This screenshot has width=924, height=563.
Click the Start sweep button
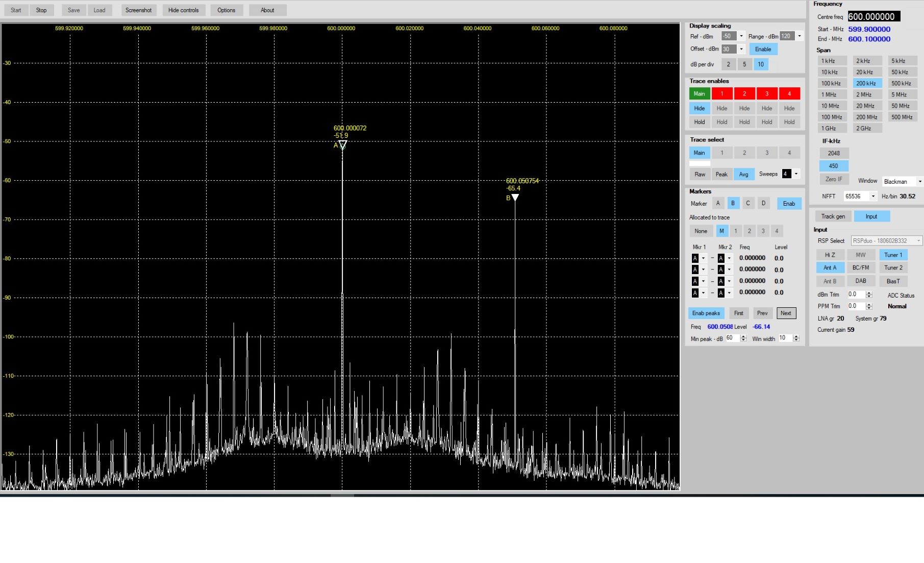(16, 10)
